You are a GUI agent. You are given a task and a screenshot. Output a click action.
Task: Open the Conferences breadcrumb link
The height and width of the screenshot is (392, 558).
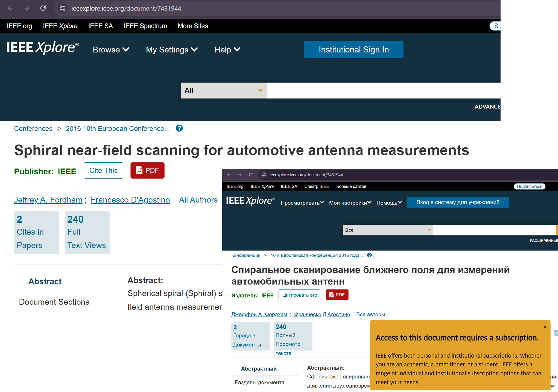point(33,129)
